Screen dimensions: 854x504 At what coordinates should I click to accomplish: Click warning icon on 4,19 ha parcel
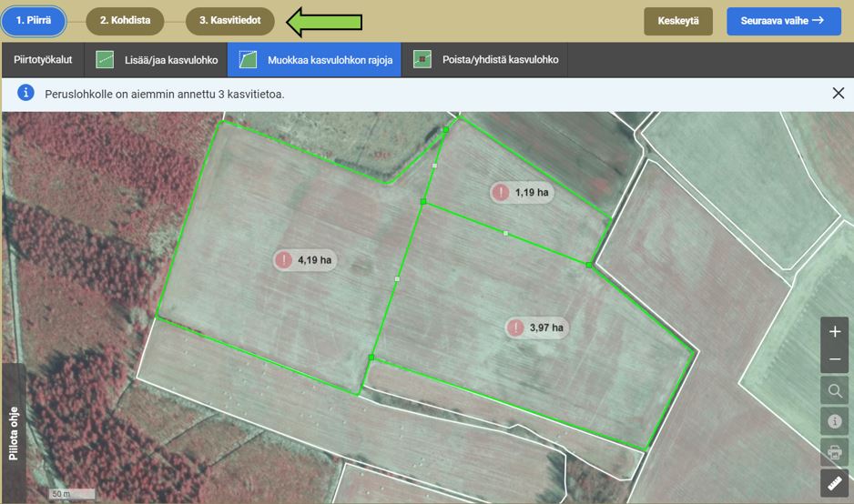pos(285,260)
